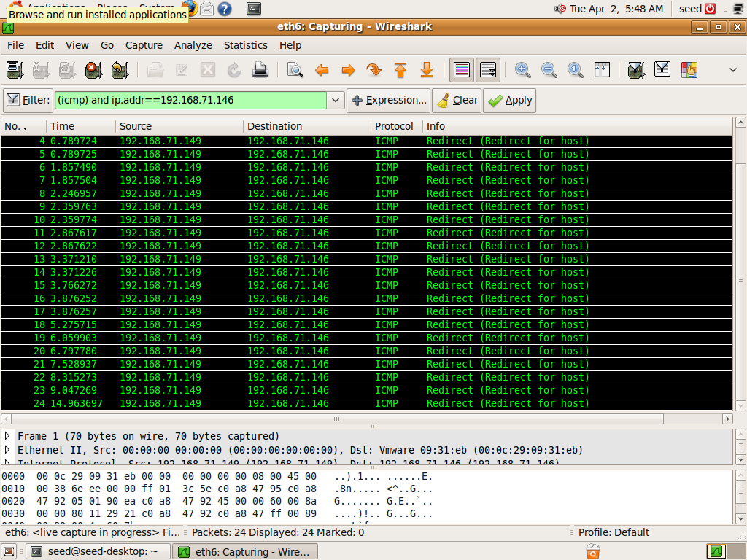This screenshot has height=560, width=747.
Task: Open the help icon in the top panel
Action: pyautogui.click(x=224, y=9)
